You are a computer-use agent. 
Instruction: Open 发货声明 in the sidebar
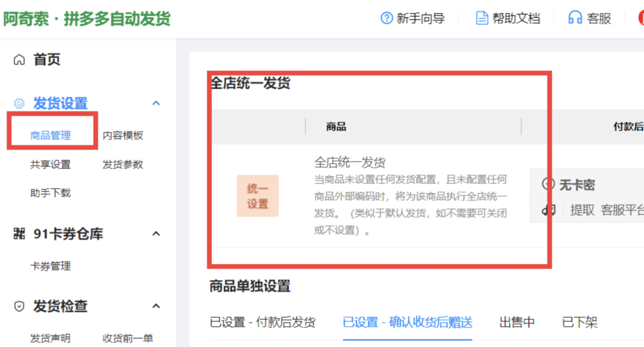click(x=51, y=338)
